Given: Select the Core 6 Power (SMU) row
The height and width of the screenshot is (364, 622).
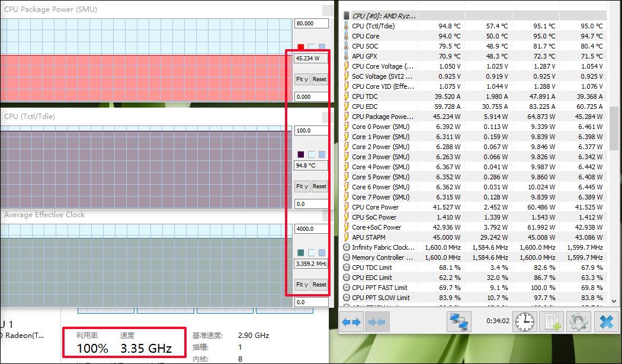Looking at the screenshot, I should pyautogui.click(x=474, y=187).
